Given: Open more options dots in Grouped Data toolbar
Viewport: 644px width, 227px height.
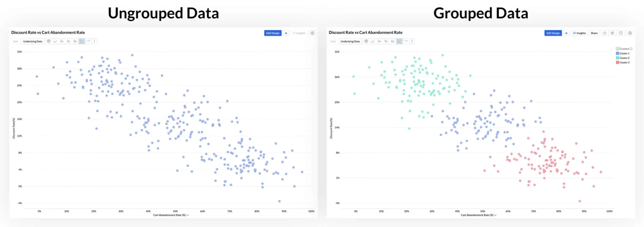Looking at the screenshot, I should click(x=412, y=41).
